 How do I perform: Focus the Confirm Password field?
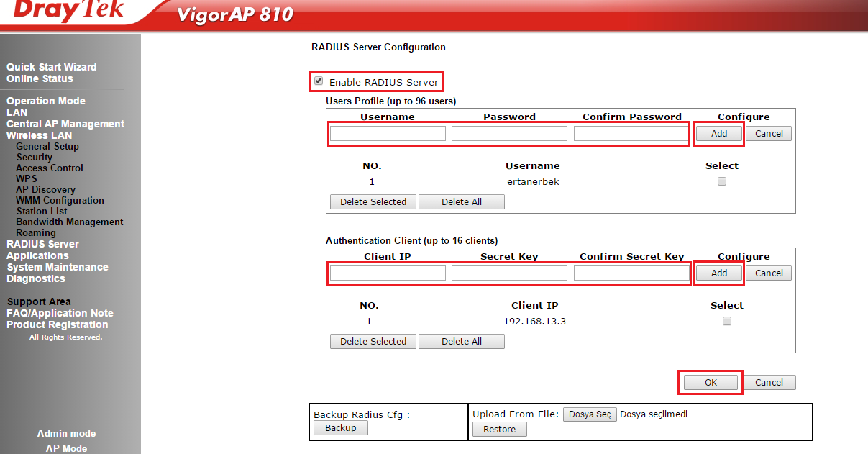[x=631, y=134]
